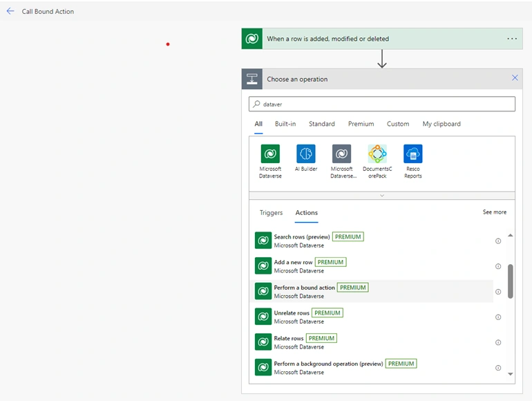Close the Choose an operation panel
Image resolution: width=532 pixels, height=401 pixels.
[x=515, y=77]
